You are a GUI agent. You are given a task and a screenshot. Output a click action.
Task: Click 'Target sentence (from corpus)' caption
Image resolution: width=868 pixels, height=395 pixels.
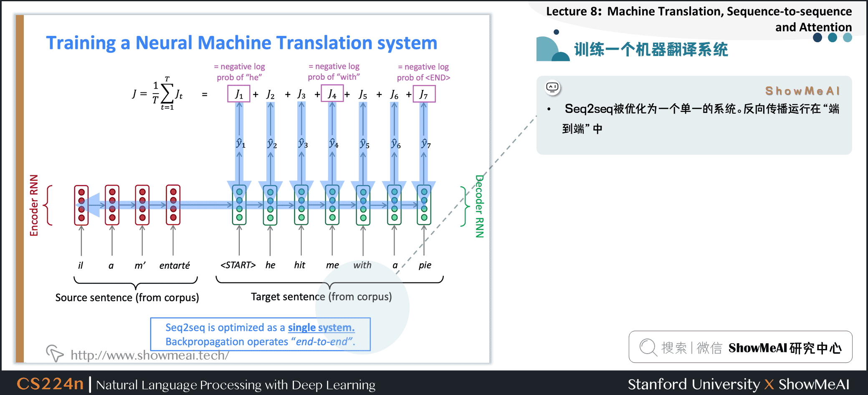click(321, 297)
